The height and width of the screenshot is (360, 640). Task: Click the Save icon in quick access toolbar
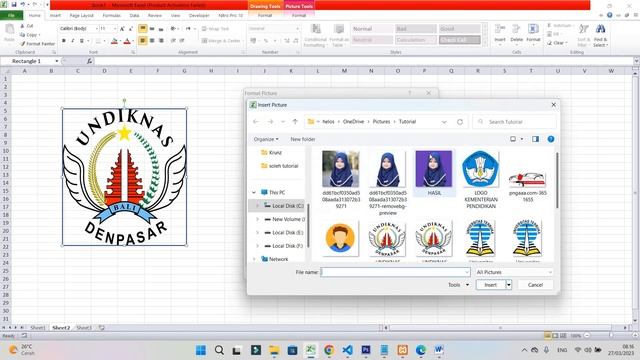[x=13, y=4]
